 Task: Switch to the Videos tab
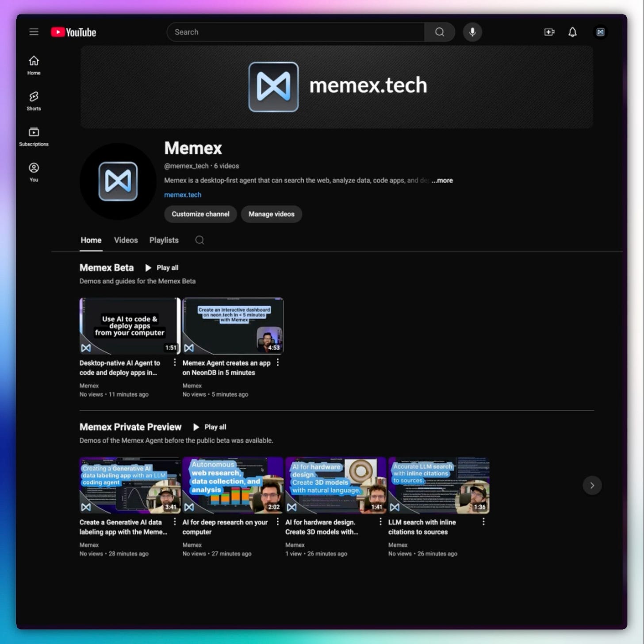(126, 240)
